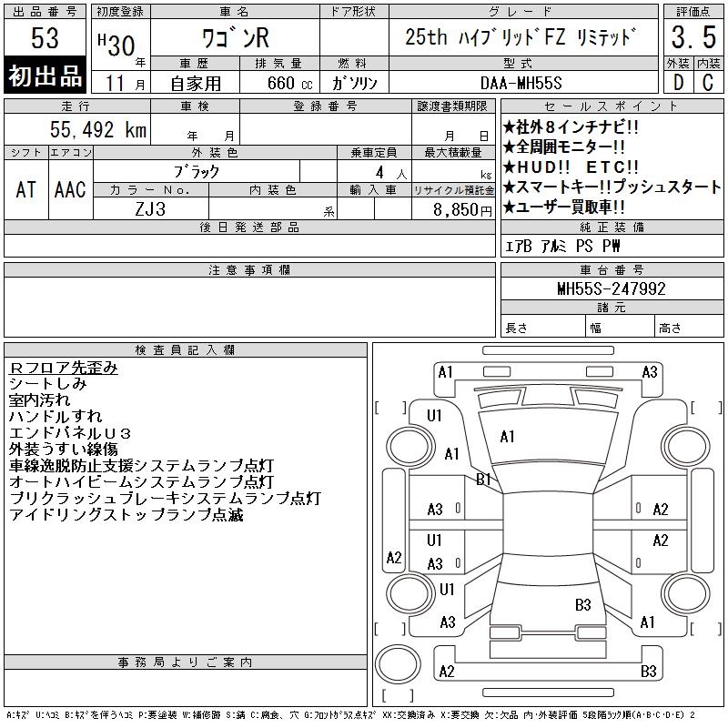
Task: Click the lot number 53
Action: coord(45,37)
